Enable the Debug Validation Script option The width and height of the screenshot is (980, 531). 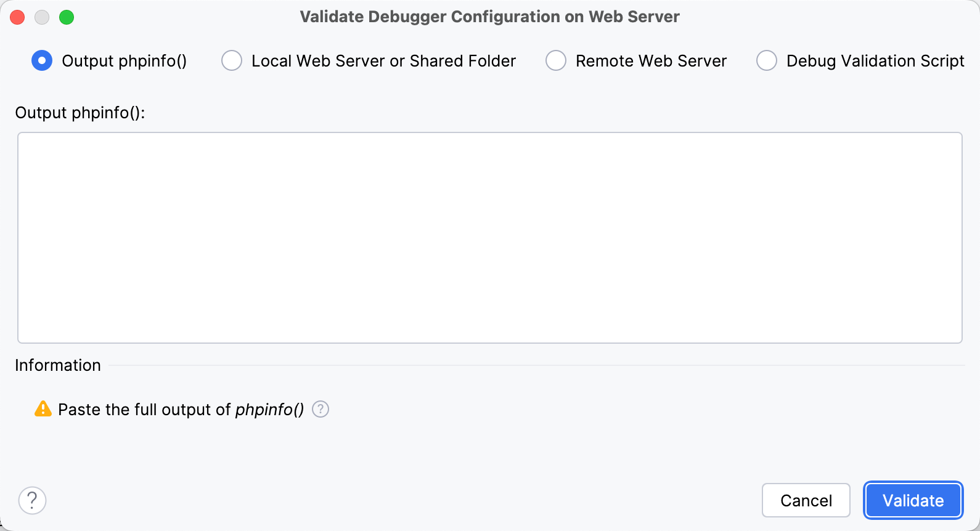click(767, 60)
